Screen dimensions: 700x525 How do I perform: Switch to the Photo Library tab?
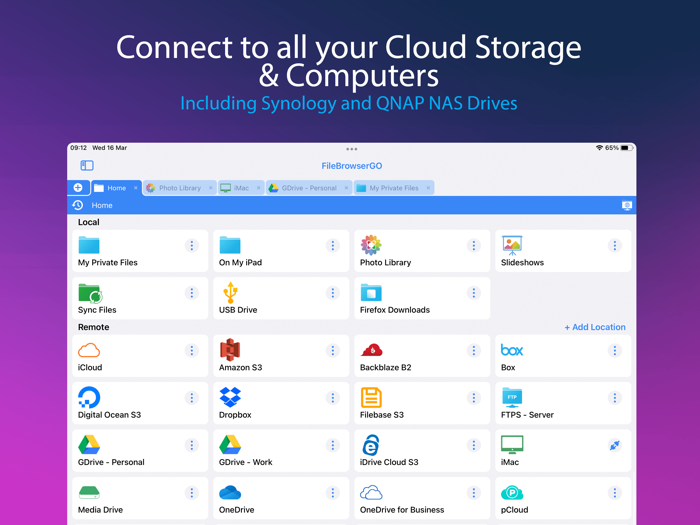click(x=179, y=188)
